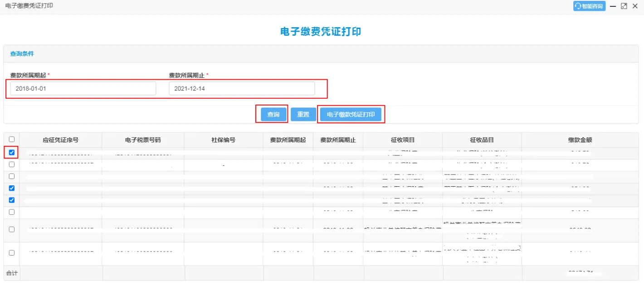Deselect the fifth row's checkbox
The width and height of the screenshot is (644, 290).
[12, 200]
